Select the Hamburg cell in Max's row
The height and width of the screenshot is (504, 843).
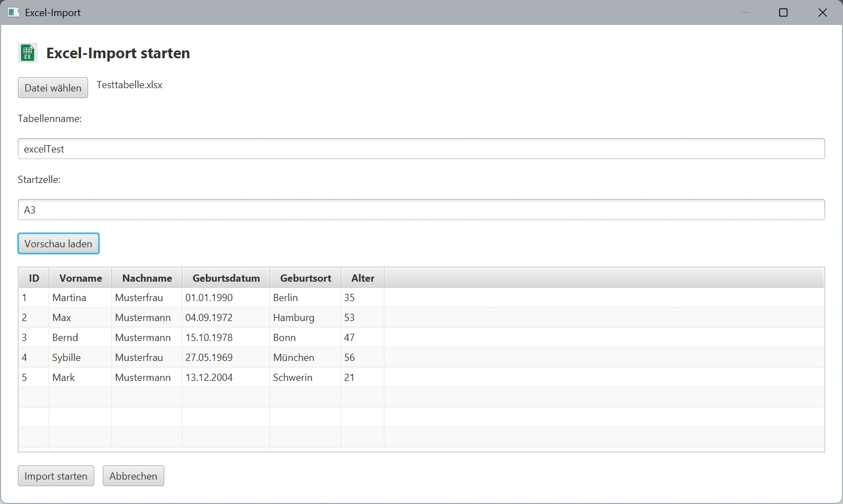(294, 318)
